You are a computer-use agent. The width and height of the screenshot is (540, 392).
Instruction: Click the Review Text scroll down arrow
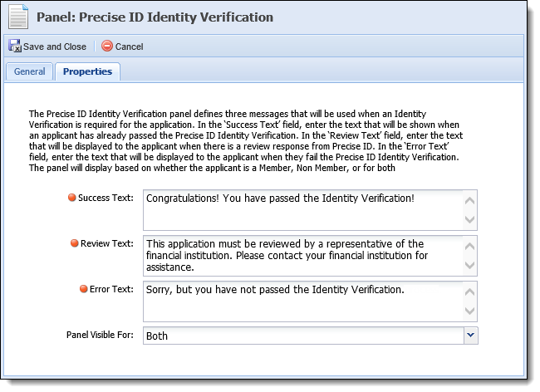tap(469, 265)
